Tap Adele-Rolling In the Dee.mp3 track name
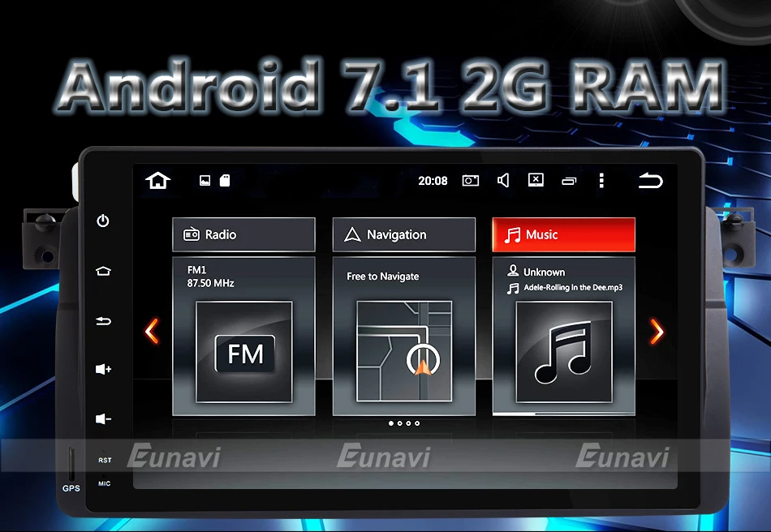Screen dimensions: 771x532 coord(573,287)
